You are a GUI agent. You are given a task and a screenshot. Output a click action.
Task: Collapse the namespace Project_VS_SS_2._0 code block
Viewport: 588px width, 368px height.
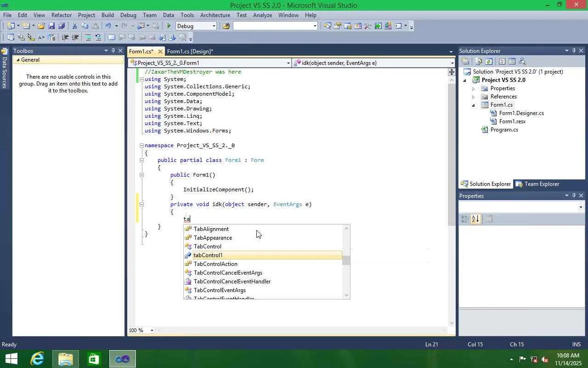[x=141, y=145]
